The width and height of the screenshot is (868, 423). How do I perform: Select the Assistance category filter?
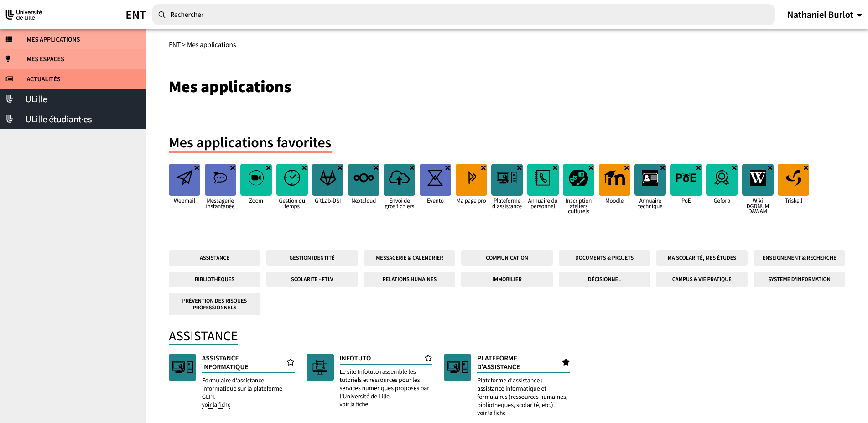pos(214,258)
